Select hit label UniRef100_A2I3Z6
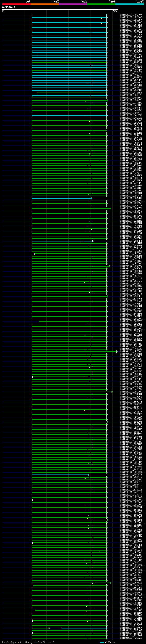 131,638
